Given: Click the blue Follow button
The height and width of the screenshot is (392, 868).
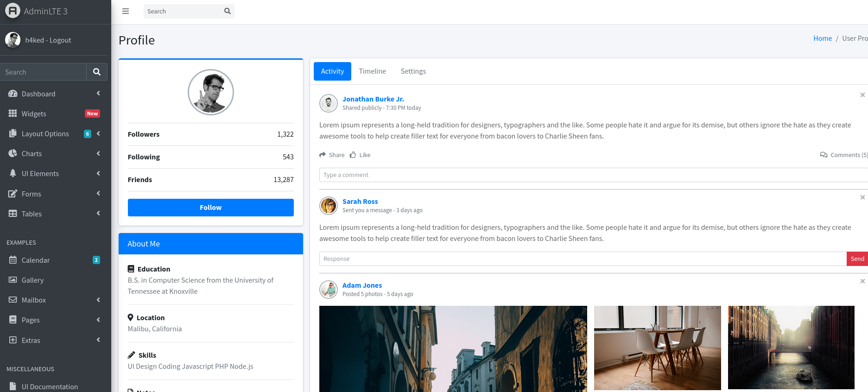Looking at the screenshot, I should pos(210,208).
